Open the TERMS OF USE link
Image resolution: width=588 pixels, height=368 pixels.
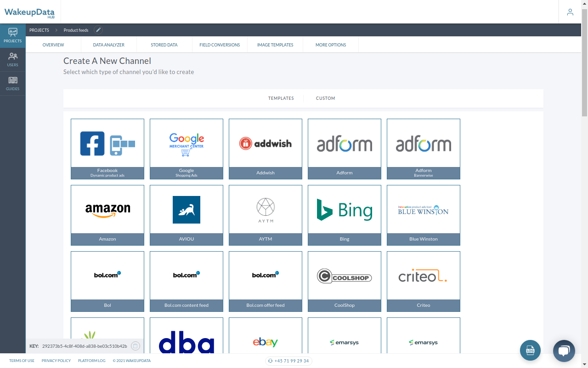(x=22, y=361)
